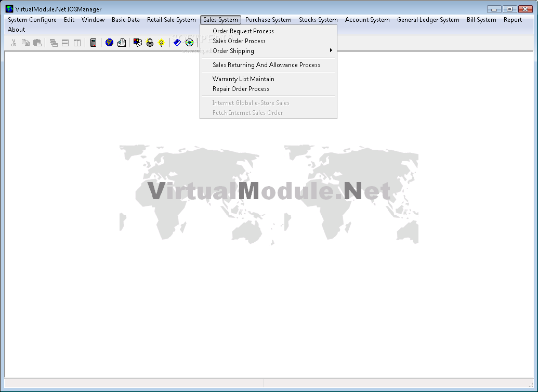This screenshot has width=538, height=392.
Task: Click the status bar resize grip
Action: point(530,384)
